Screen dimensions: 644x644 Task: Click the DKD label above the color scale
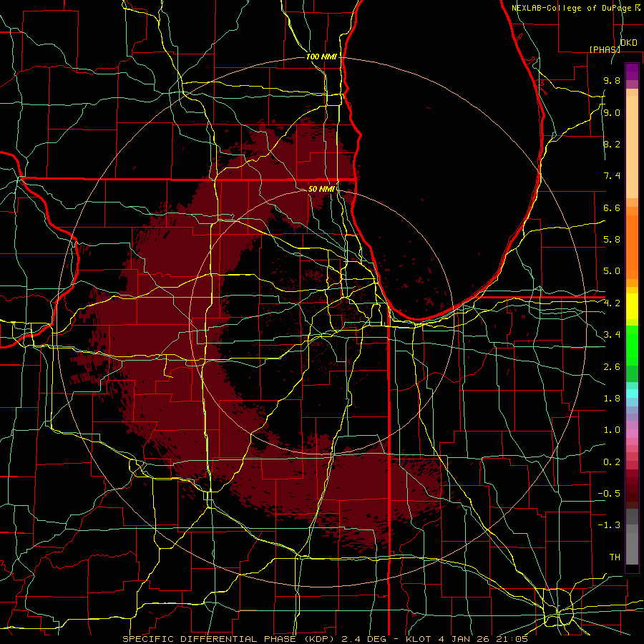pos(628,43)
